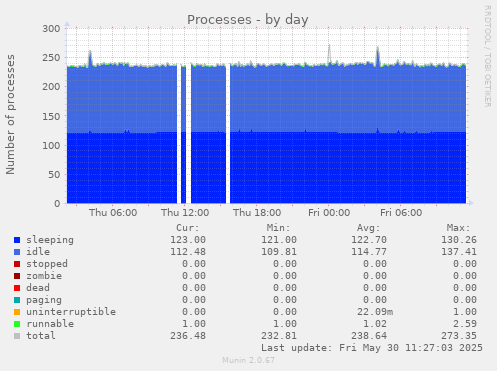Click the 150 y-axis tick label
Image resolution: width=497 pixels, height=371 pixels.
click(x=51, y=116)
